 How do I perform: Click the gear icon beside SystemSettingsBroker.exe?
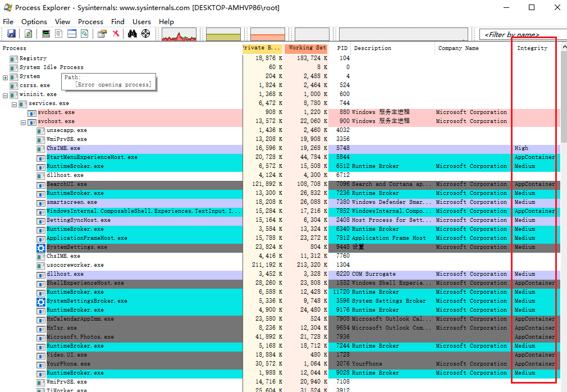pos(41,302)
